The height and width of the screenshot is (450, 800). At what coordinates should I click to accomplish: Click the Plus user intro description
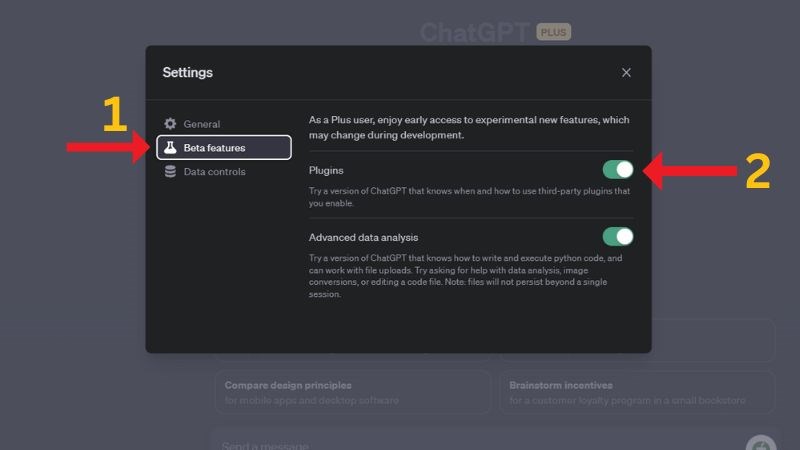(469, 127)
